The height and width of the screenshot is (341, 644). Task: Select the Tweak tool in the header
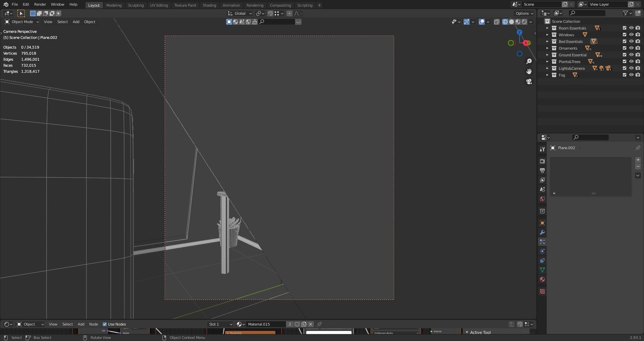(21, 13)
